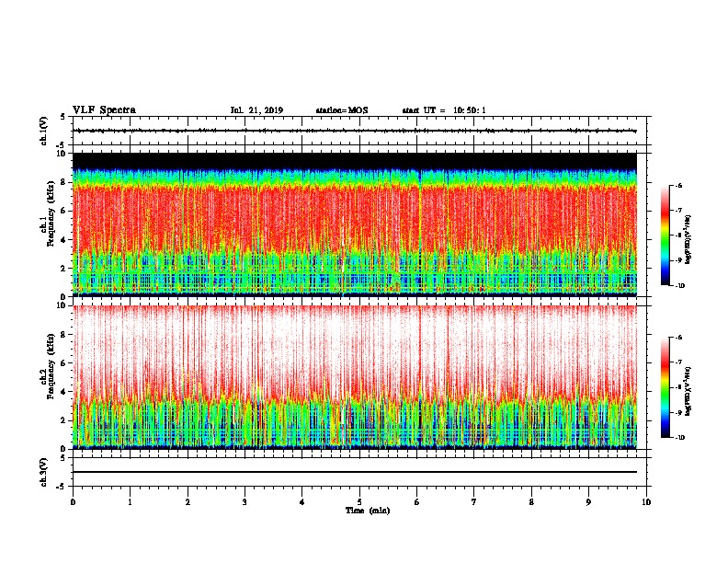Click the "Time (min)" x-axis label
The width and height of the screenshot is (728, 563).
point(368,511)
